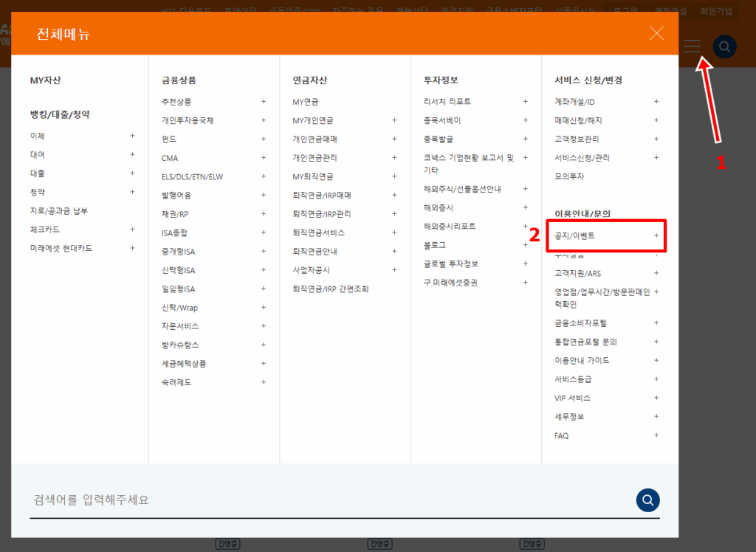Image resolution: width=756 pixels, height=552 pixels.
Task: Expand the 체크카드 submenu
Action: [x=132, y=230]
